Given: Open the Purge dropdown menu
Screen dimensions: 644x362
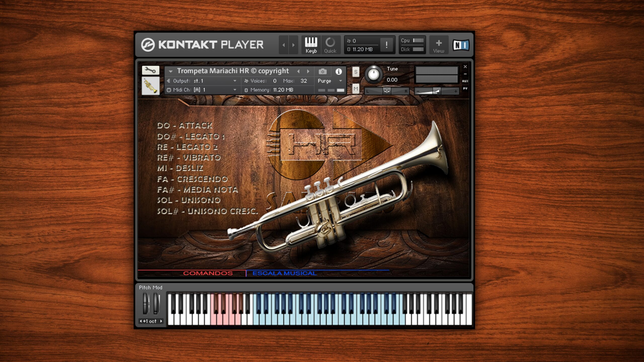Looking at the screenshot, I should click(330, 81).
